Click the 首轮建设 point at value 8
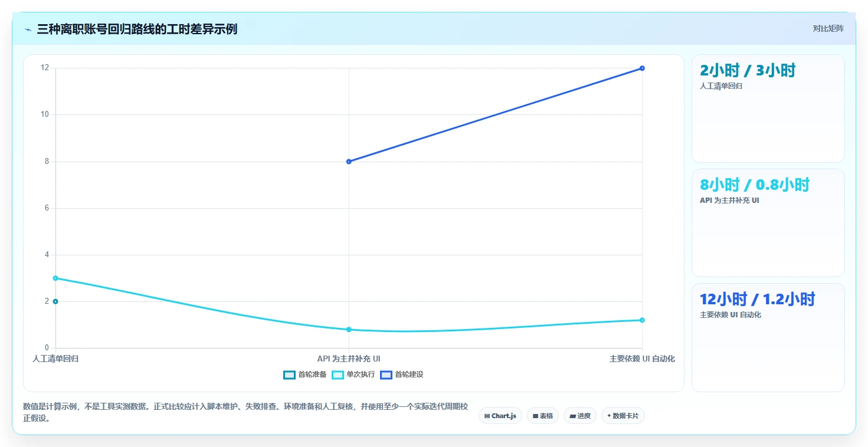Screen dimensions: 868x447 pos(349,162)
